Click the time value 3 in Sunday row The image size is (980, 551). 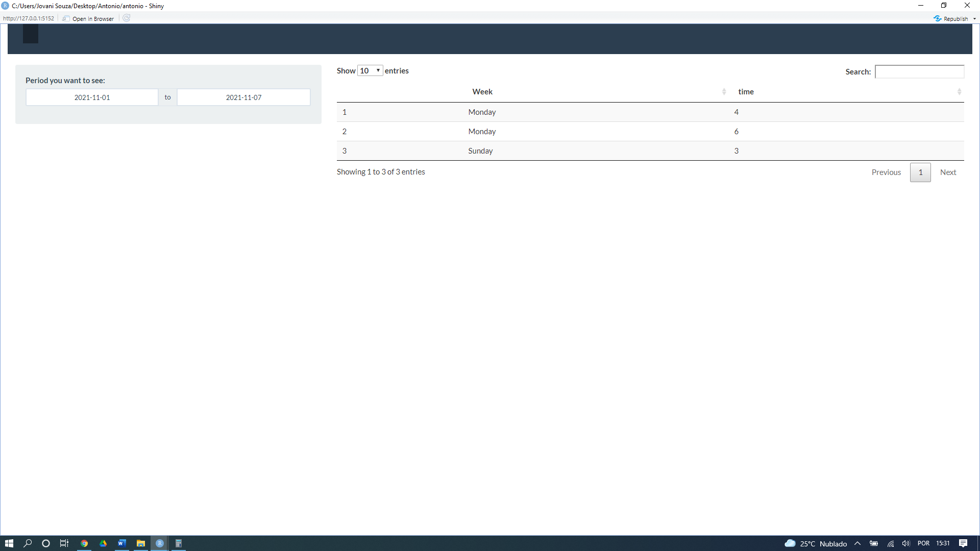pos(736,151)
